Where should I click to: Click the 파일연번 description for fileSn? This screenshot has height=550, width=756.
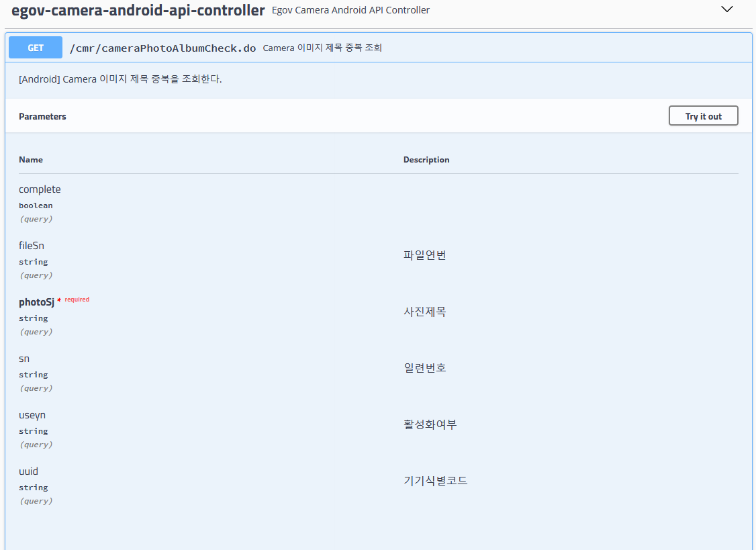424,255
